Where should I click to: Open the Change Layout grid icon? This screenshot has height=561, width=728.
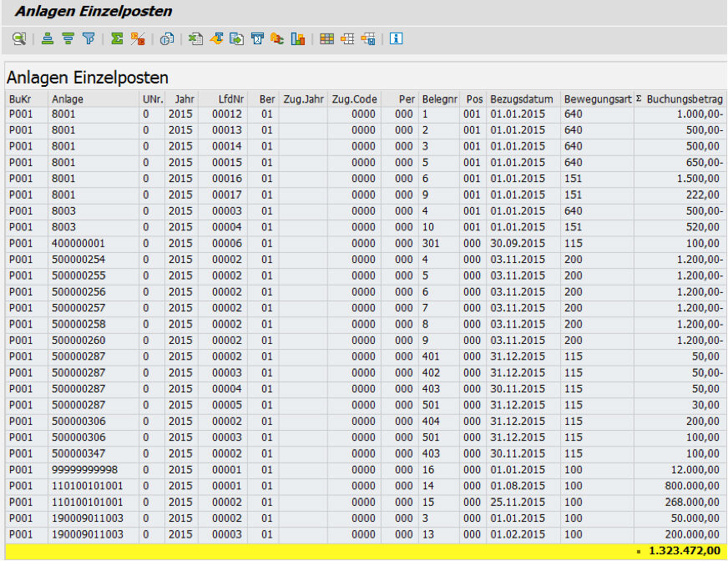[326, 38]
